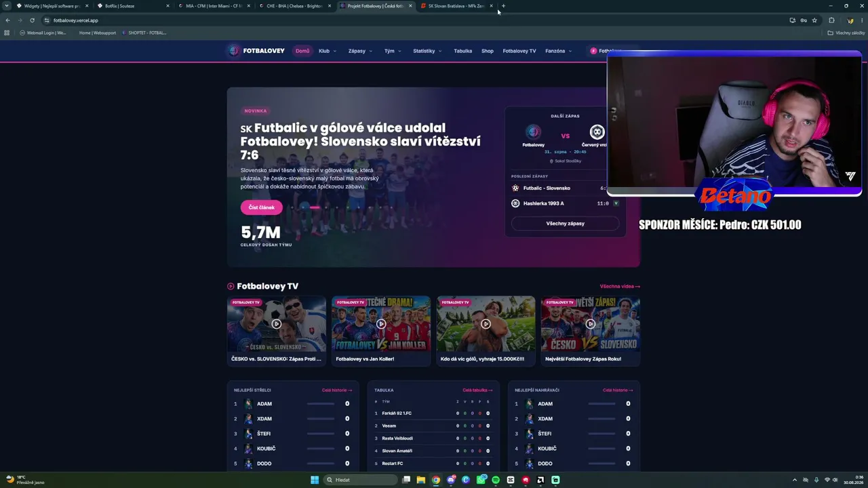Open Chrome from the taskbar
Image resolution: width=868 pixels, height=488 pixels.
436,480
